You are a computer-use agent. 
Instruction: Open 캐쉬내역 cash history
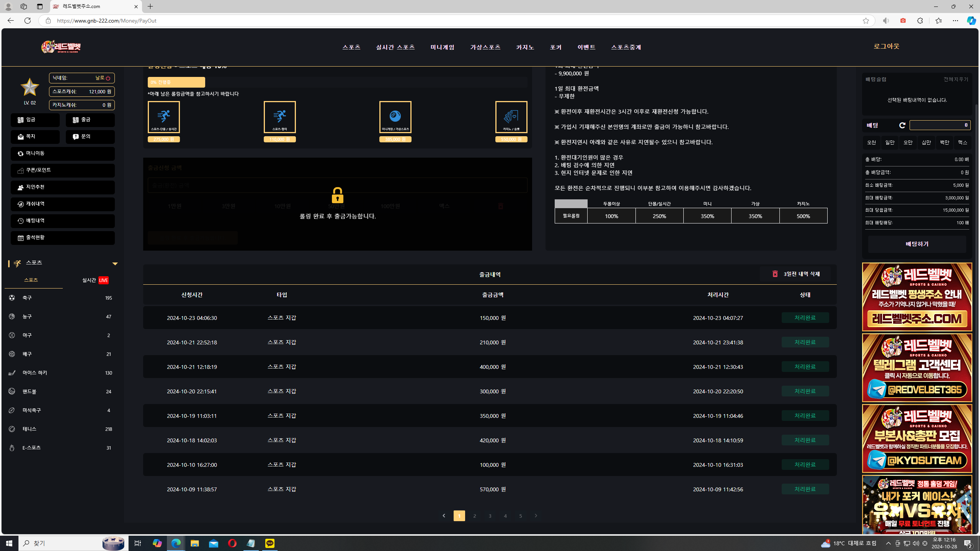63,204
